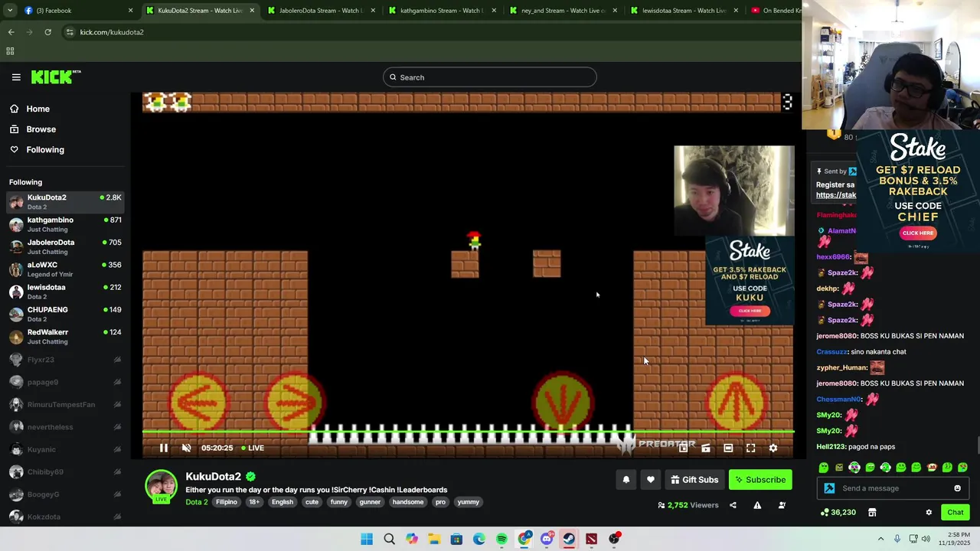980x551 pixels.
Task: Open kathgambino channel from Following list
Action: tap(65, 224)
